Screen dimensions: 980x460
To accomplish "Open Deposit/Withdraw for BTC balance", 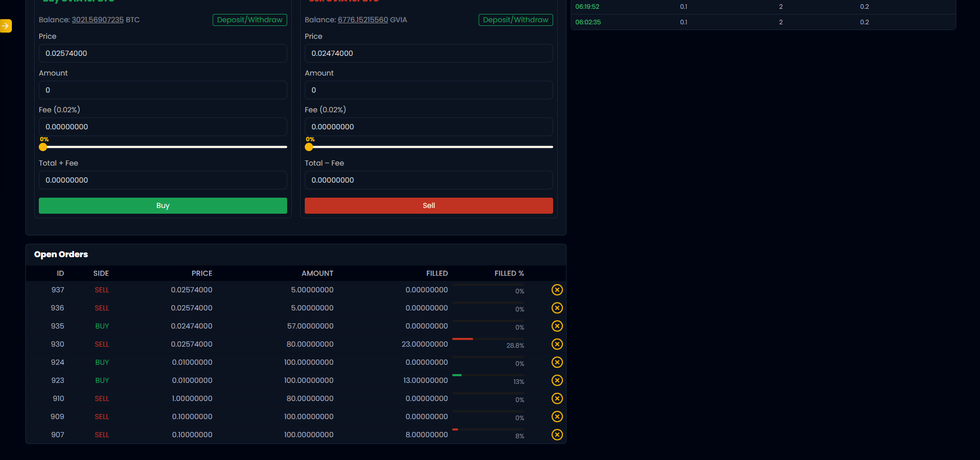I will [x=249, y=20].
